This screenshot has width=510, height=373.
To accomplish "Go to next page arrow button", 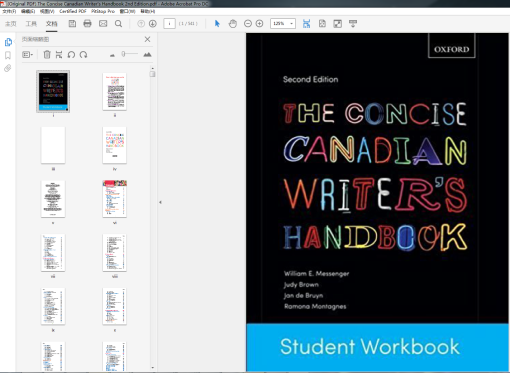I will point(153,24).
